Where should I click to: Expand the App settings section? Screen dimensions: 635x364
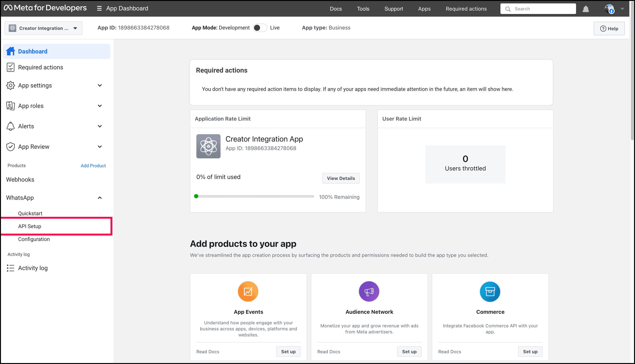click(x=100, y=85)
